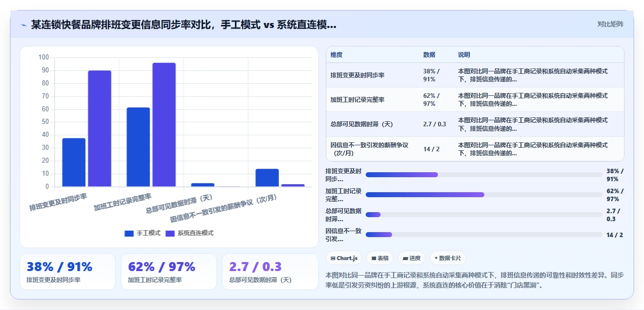Click table data value 14 / 2

pos(431,149)
